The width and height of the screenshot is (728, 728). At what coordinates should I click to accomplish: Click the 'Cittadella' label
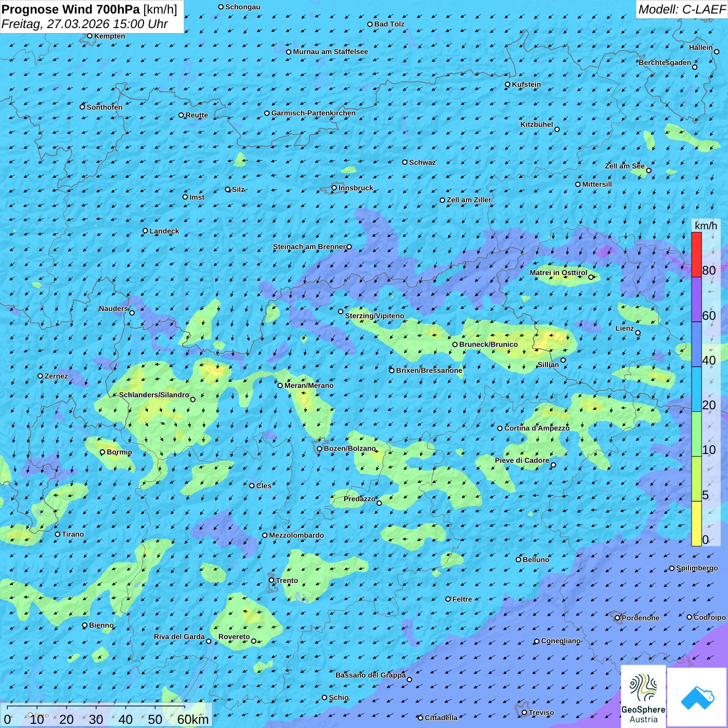tap(441, 718)
